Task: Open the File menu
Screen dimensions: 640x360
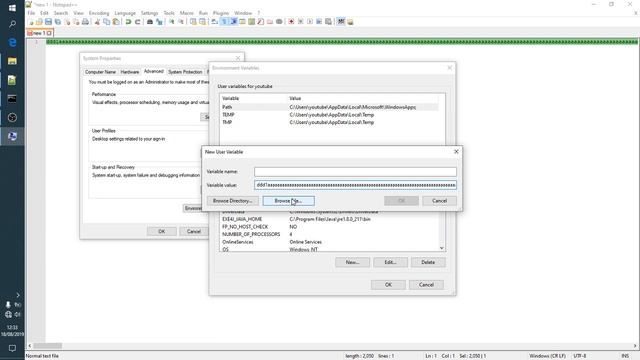Action: pos(31,13)
